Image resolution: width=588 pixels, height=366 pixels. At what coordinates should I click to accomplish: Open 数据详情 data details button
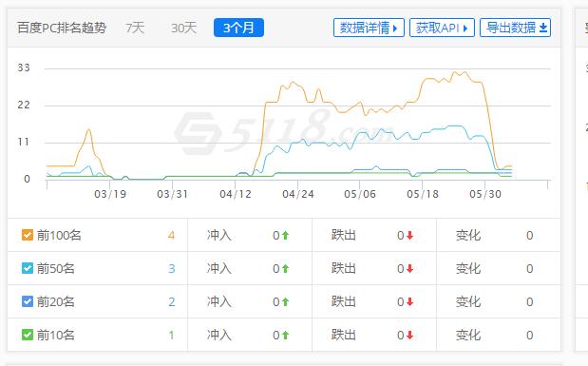point(369,28)
